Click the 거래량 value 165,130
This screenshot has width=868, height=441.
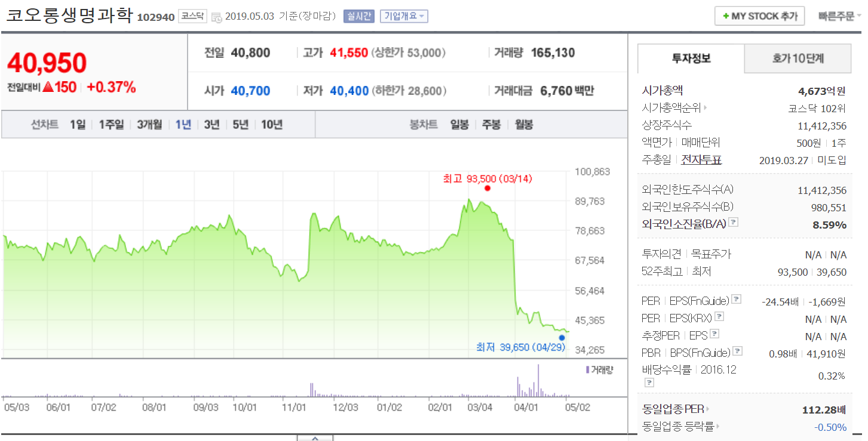click(x=553, y=53)
